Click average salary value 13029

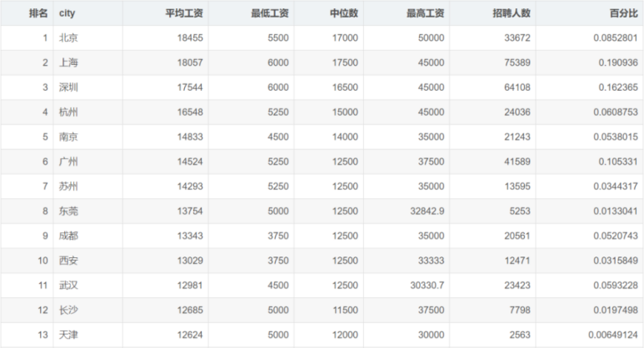(x=190, y=261)
